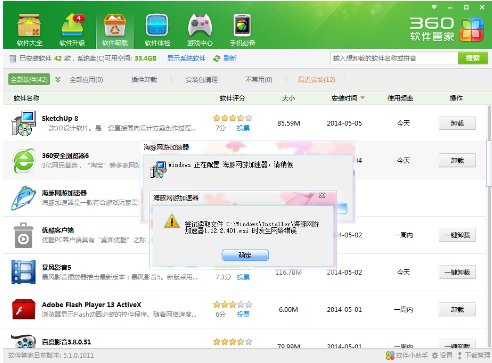Switch to the 最近安装(12) tab
The image size is (492, 363).
tap(316, 79)
